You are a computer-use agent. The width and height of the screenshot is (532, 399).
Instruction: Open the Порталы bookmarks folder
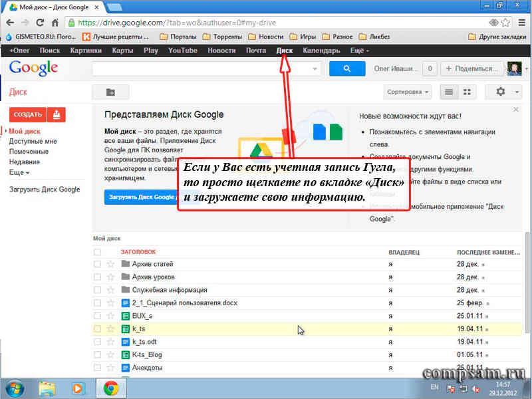(178, 37)
